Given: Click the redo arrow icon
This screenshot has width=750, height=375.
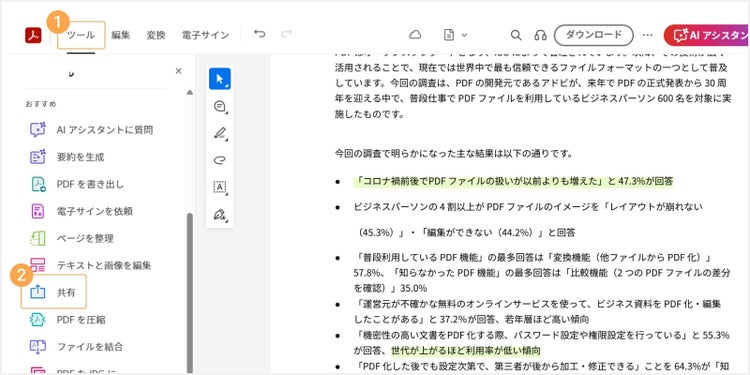Looking at the screenshot, I should 287,34.
